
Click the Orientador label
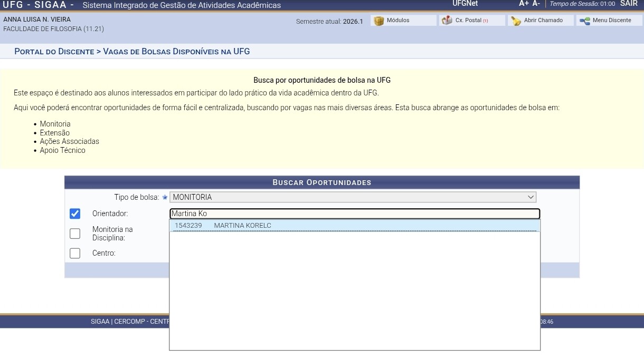(110, 214)
